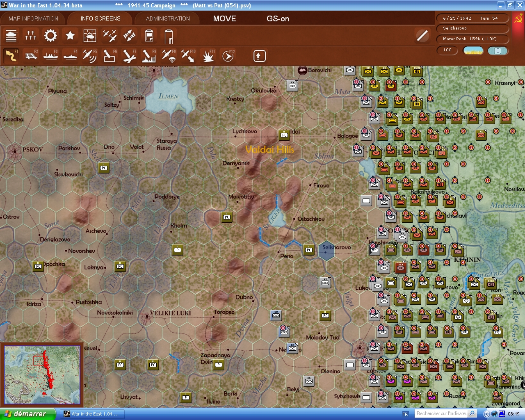Screen dimensions: 525x420
Task: Open the Order of Battle tank icon
Action: [11, 36]
